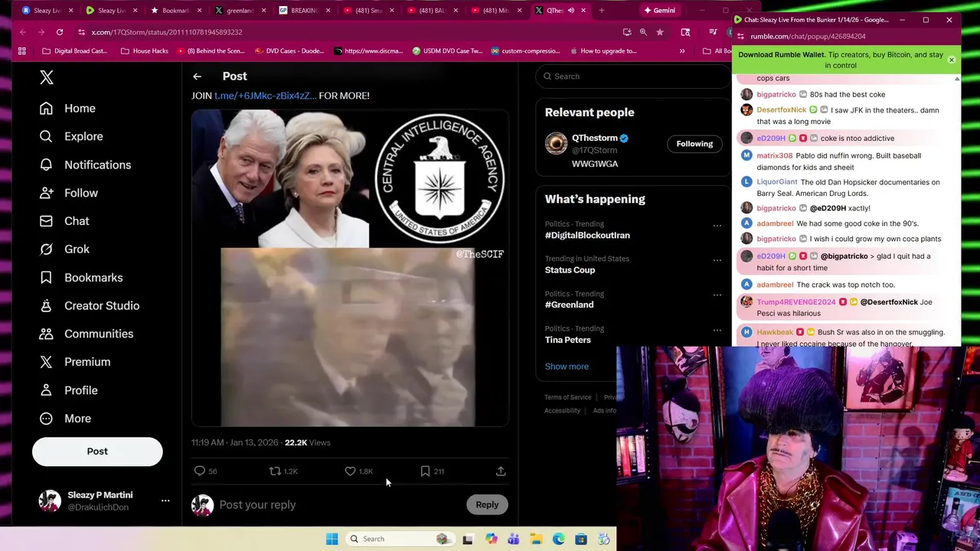This screenshot has width=980, height=551.
Task: Open Creator Studio in the sidebar
Action: (89, 305)
